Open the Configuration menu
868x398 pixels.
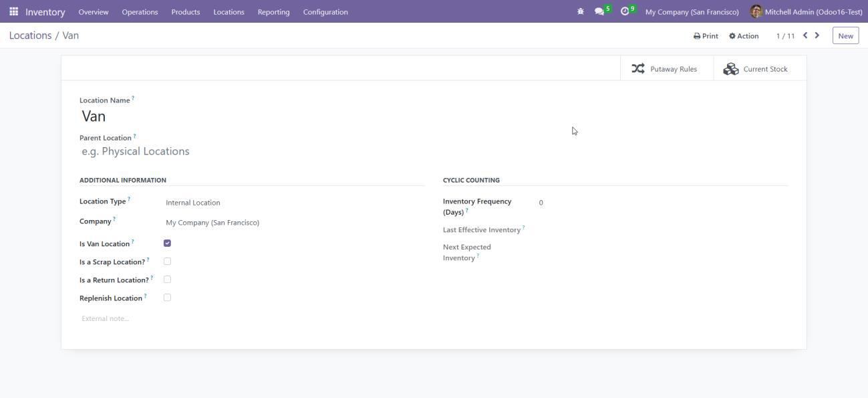(x=325, y=12)
